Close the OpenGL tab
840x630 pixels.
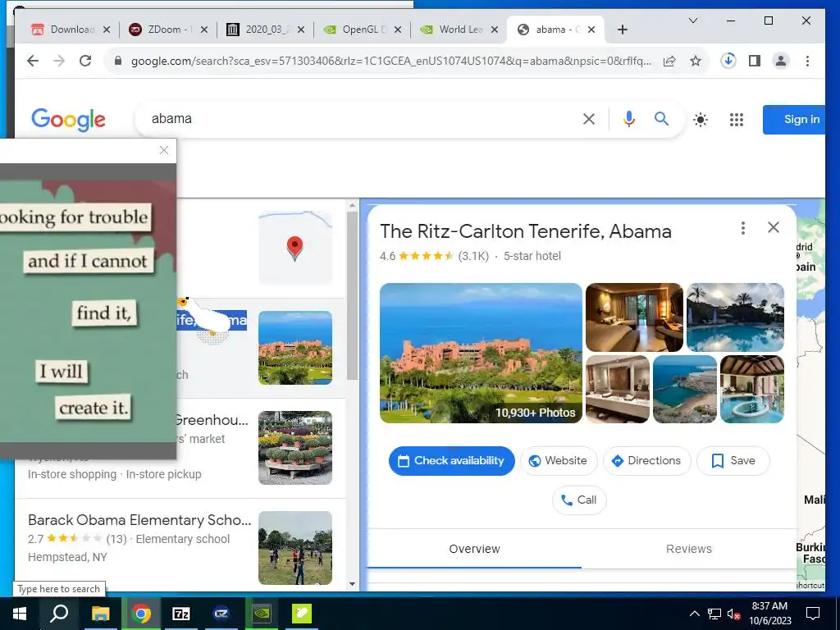coord(398,30)
